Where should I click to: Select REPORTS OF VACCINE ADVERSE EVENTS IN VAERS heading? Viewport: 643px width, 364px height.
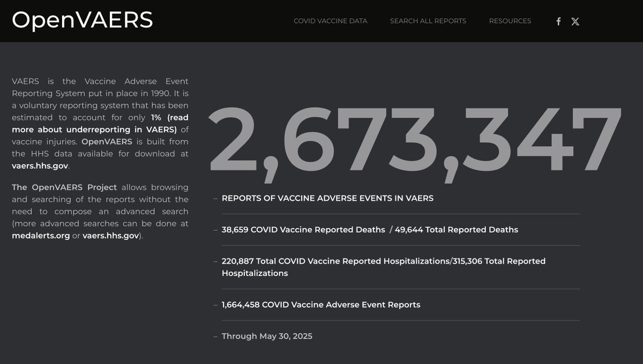[327, 198]
